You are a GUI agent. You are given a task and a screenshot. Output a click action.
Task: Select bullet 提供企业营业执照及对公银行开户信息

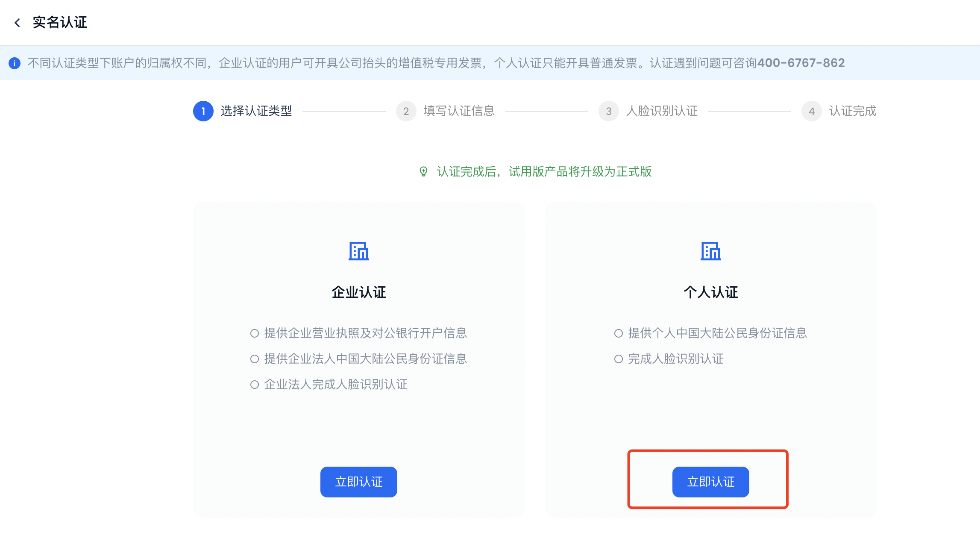(255, 333)
